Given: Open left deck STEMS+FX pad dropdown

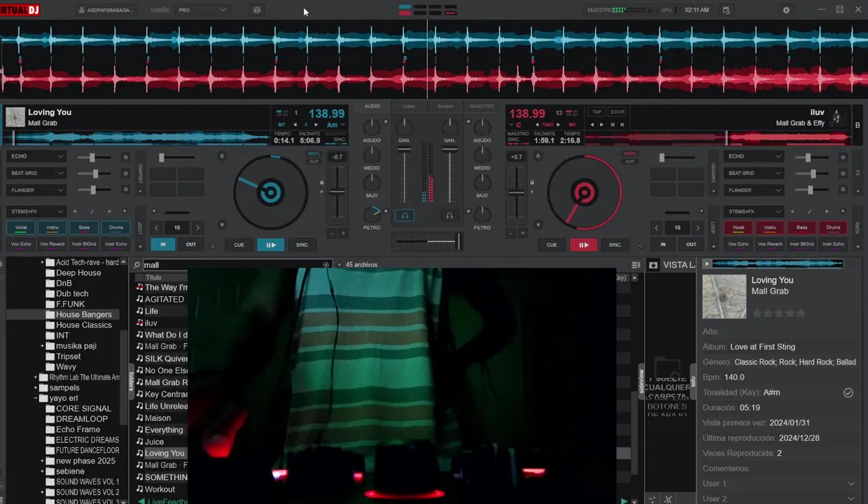Looking at the screenshot, I should point(36,211).
